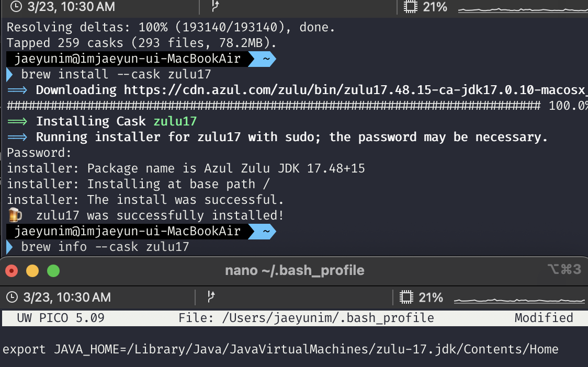Click the 'Password:' prompt line

pos(39,153)
